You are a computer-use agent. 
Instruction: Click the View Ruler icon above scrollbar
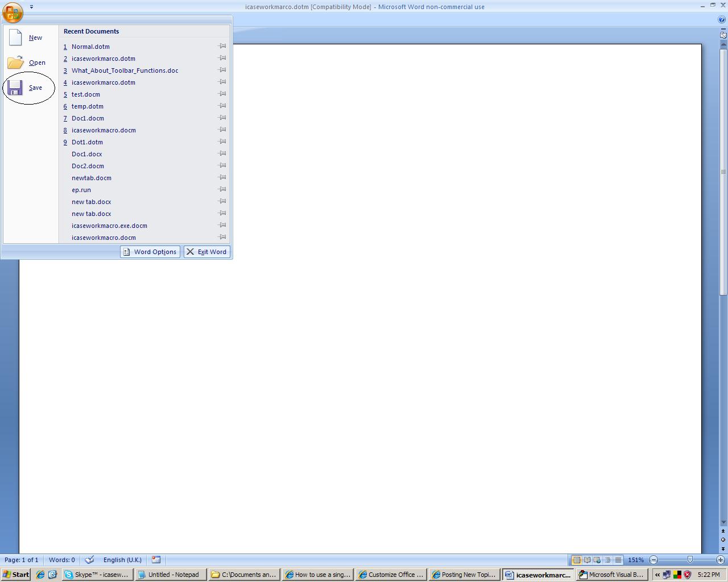(723, 35)
